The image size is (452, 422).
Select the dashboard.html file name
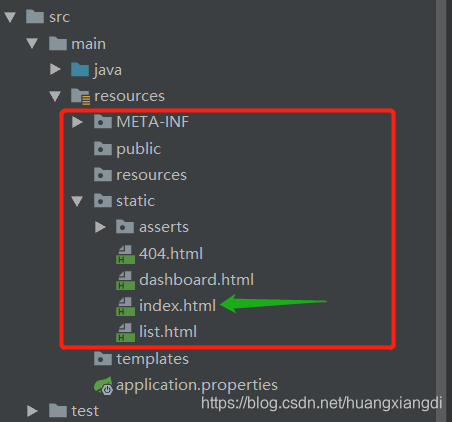click(197, 279)
